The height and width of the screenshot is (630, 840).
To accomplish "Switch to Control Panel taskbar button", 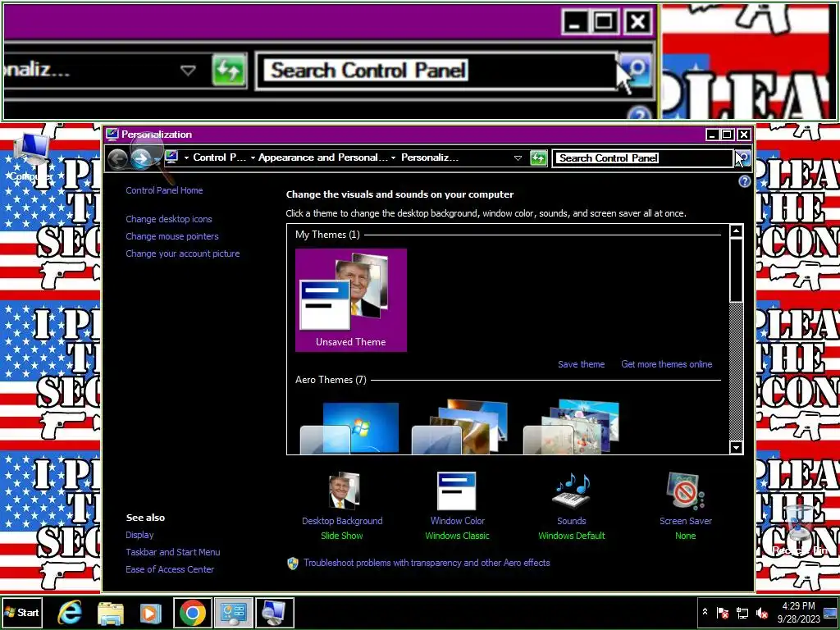I will click(234, 613).
